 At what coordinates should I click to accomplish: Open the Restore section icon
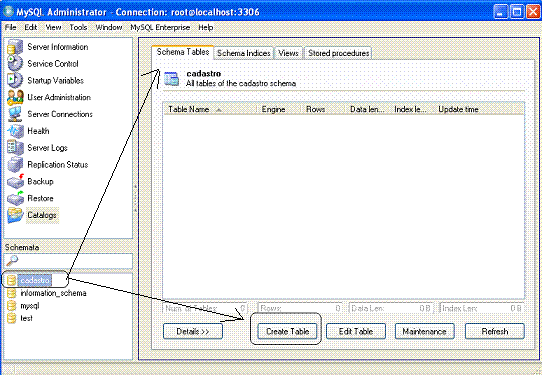point(15,198)
